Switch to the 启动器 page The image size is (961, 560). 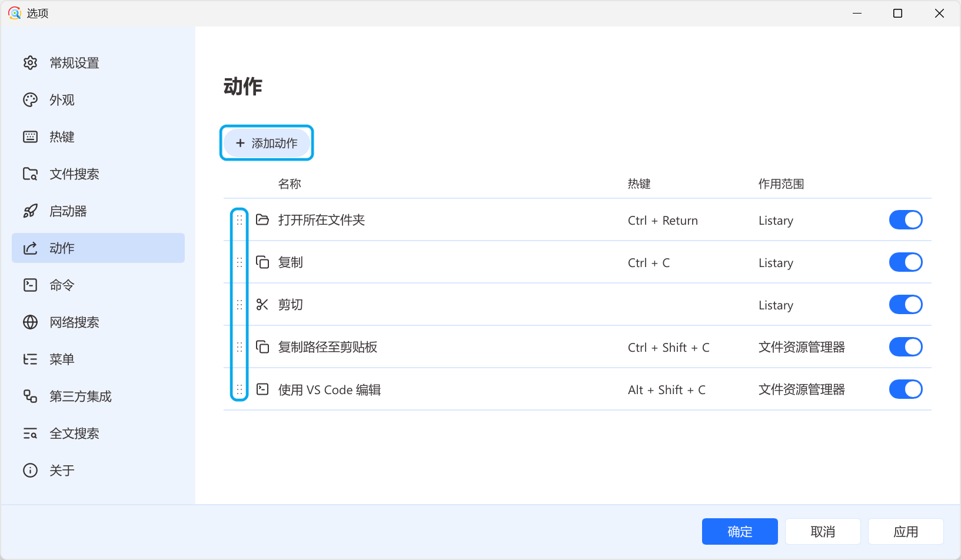98,211
